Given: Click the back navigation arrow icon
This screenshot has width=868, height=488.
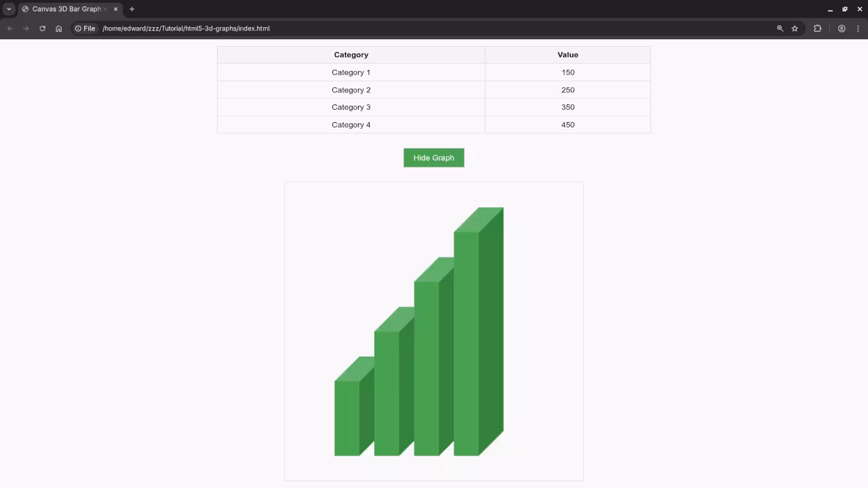Looking at the screenshot, I should (9, 28).
